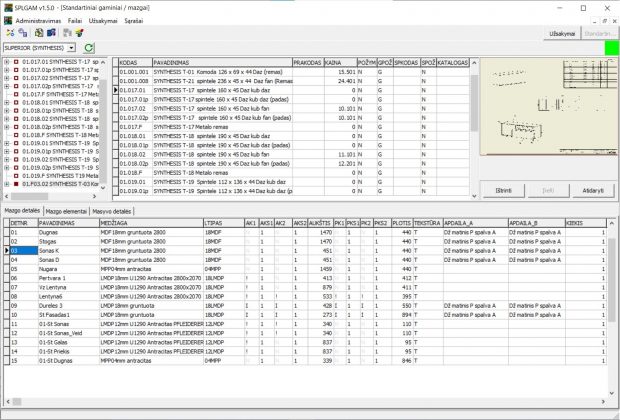Expand tree node 01.018.01 SYNTHESIS T-18
The height and width of the screenshot is (420, 620).
pos(7,102)
